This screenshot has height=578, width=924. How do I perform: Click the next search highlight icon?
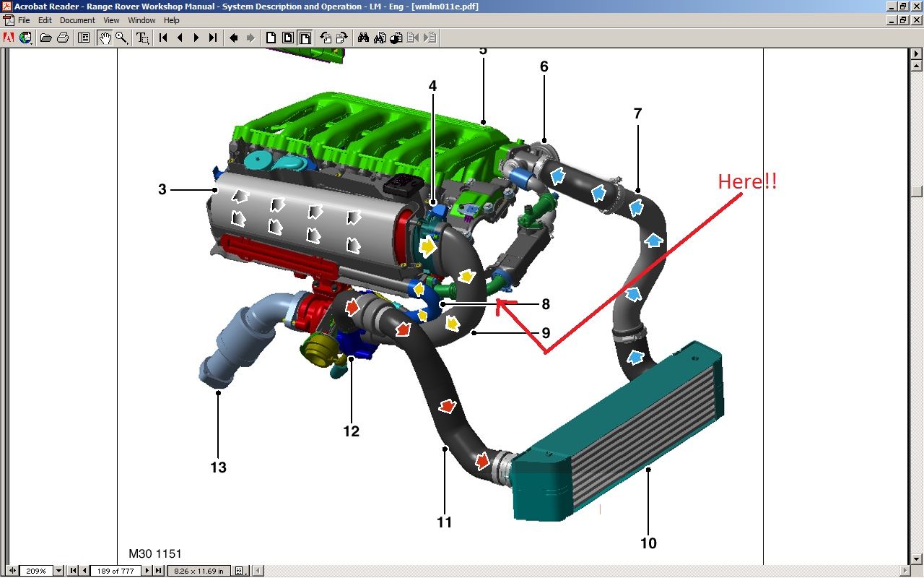coord(430,38)
